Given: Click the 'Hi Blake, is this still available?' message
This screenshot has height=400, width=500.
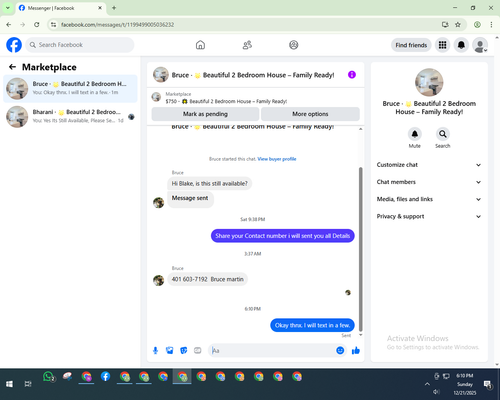Looking at the screenshot, I should point(210,183).
